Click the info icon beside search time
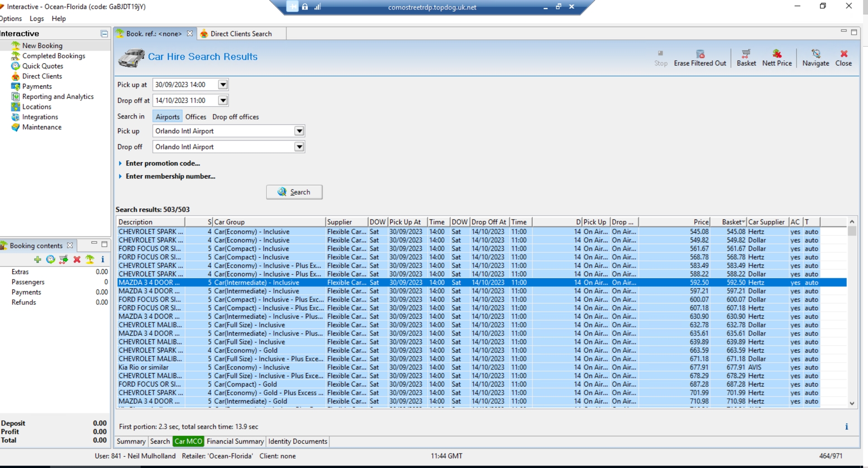Image resolution: width=868 pixels, height=468 pixels. [x=846, y=426]
